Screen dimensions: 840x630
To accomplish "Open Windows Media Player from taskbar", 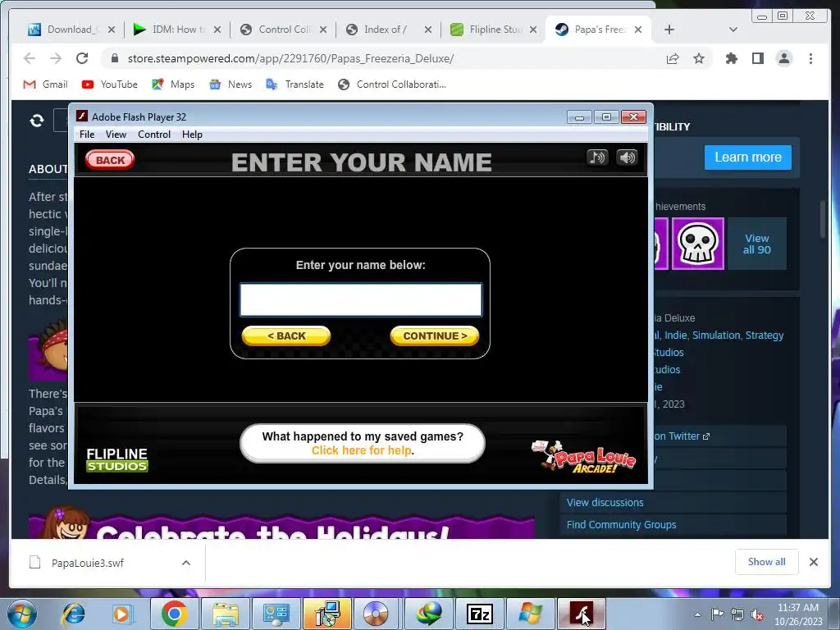I will 121,614.
